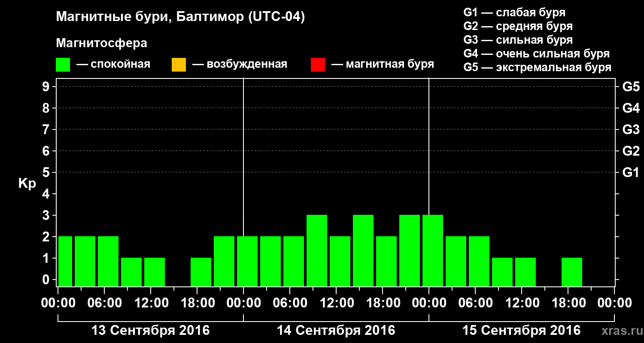Click the 15 September 18:00–21:00 bar

tap(572, 272)
